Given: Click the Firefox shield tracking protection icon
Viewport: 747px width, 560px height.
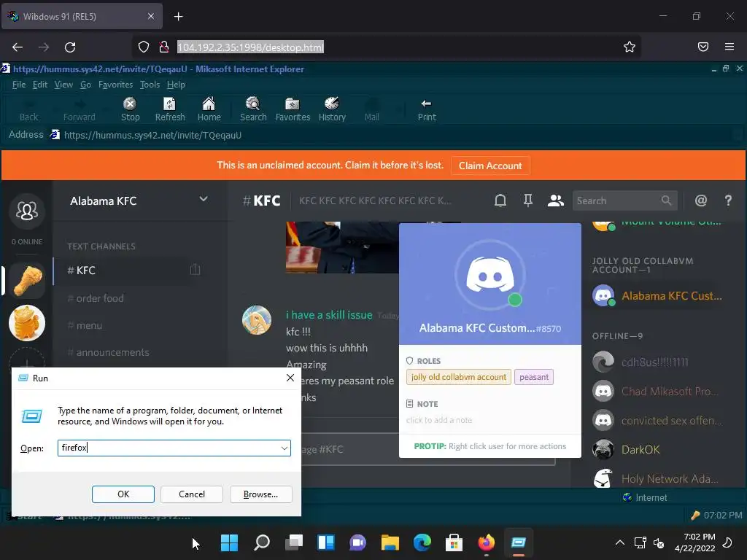Looking at the screenshot, I should (144, 47).
